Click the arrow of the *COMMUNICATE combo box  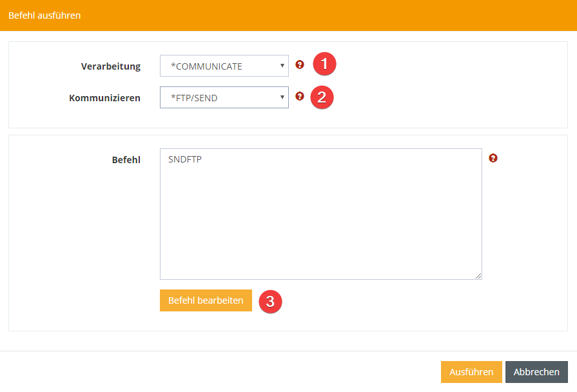(282, 66)
